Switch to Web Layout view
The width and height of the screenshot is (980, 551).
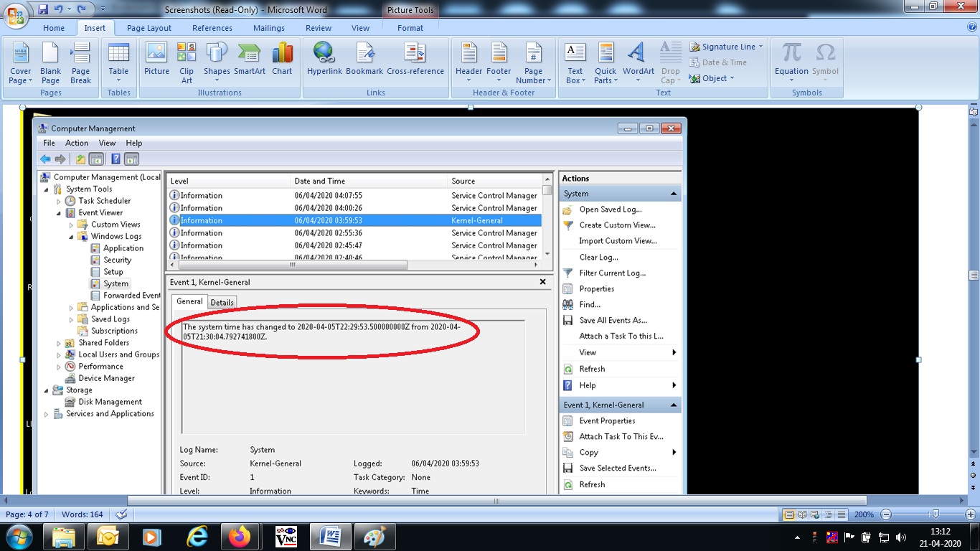coord(814,514)
